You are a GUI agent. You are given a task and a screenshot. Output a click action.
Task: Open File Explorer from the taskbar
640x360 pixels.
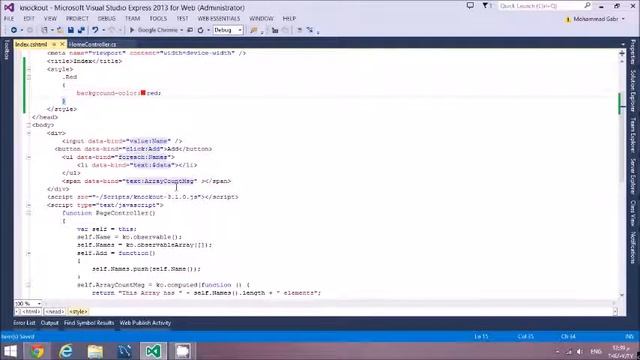click(x=95, y=351)
